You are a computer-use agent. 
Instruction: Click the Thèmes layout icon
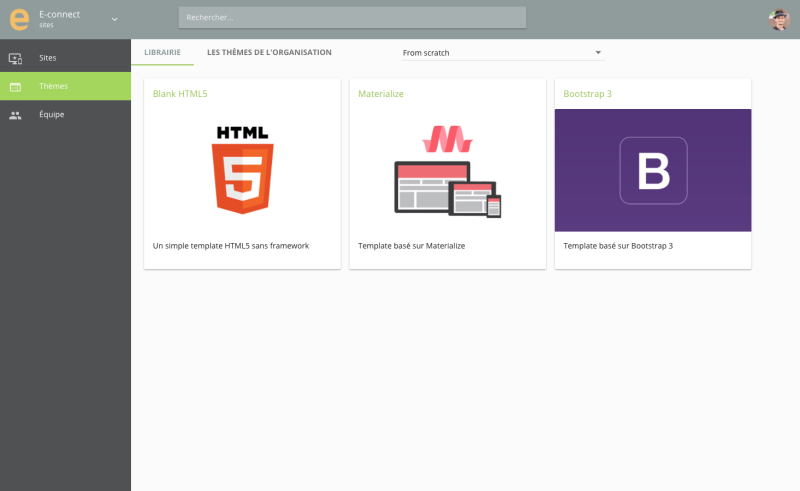(15, 87)
